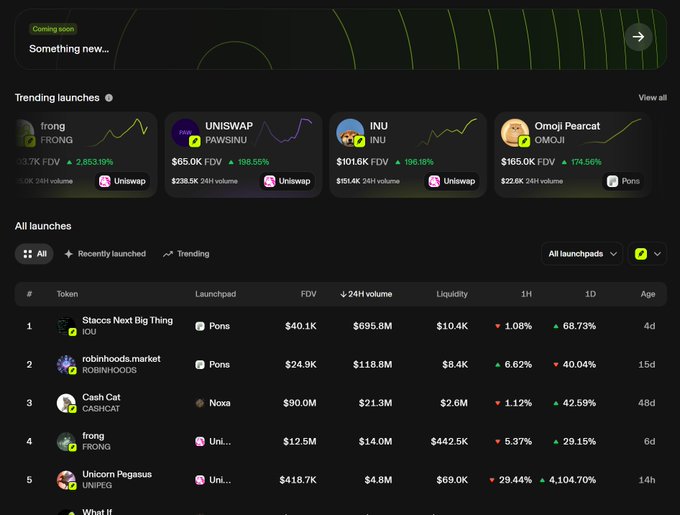The height and width of the screenshot is (515, 680).
Task: Click the Coming soon badge
Action: [53, 29]
